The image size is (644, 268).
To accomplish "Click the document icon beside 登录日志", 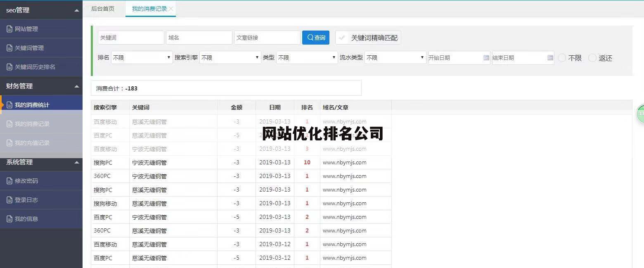I will [x=9, y=200].
